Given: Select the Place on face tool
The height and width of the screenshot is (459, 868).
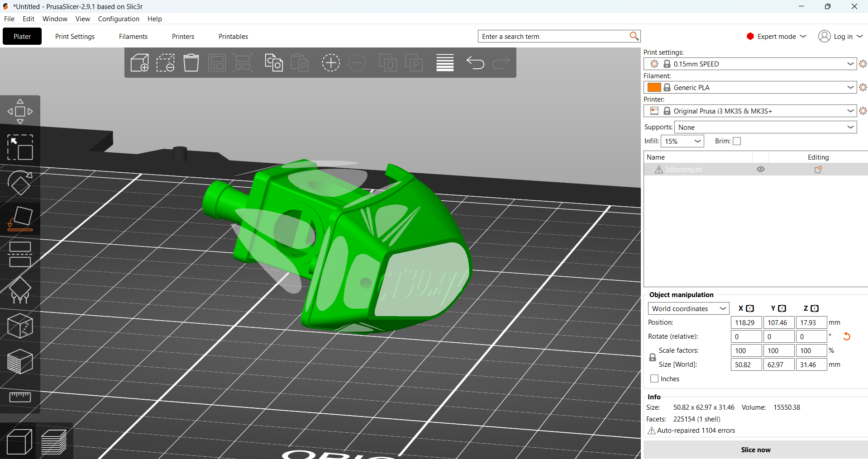Looking at the screenshot, I should tap(20, 218).
